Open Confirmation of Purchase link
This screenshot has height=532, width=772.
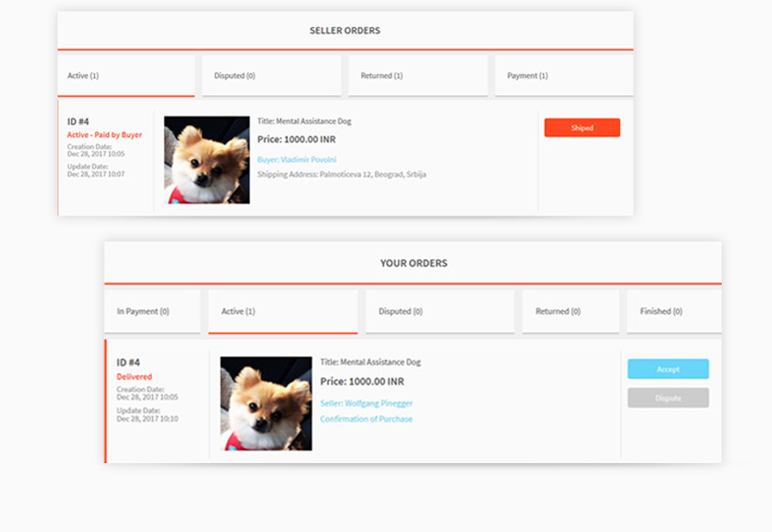(367, 418)
